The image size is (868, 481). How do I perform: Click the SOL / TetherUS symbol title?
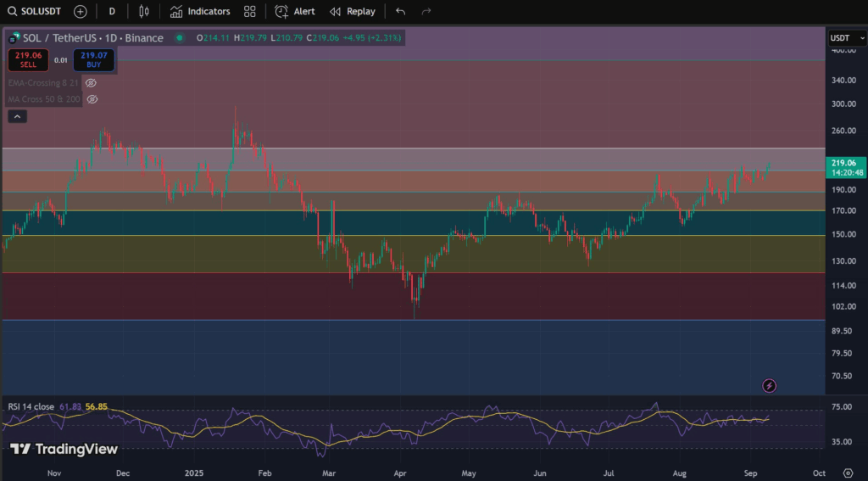pos(93,37)
